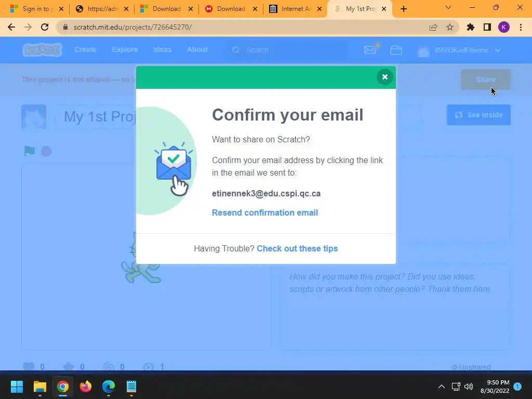Open the Ideas menu item
The height and width of the screenshot is (399, 532).
[162, 49]
